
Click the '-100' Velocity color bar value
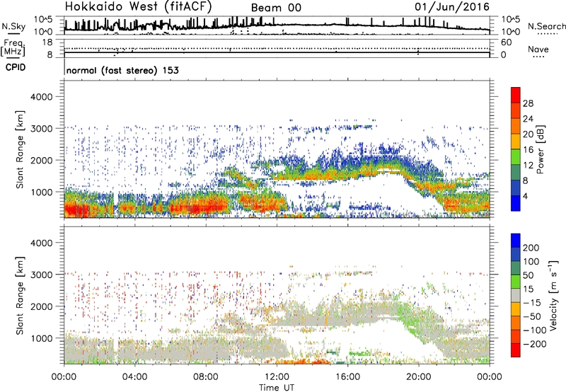coord(534,330)
